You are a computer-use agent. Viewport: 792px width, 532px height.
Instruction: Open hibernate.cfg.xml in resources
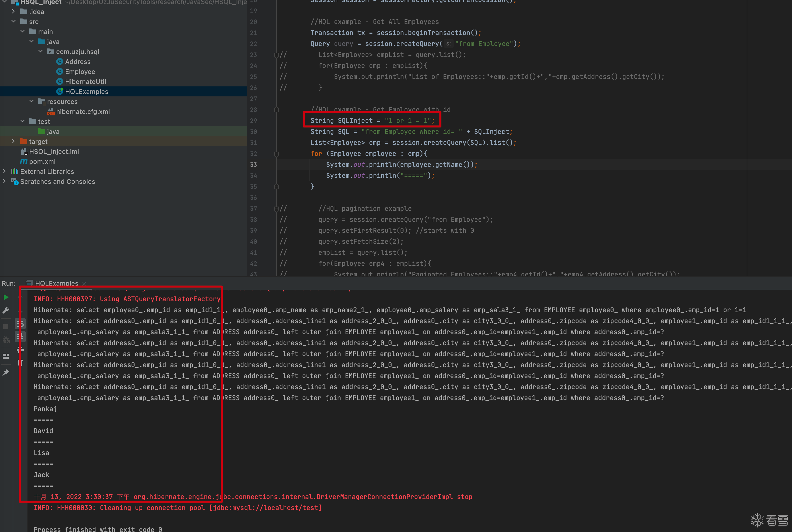(83, 112)
